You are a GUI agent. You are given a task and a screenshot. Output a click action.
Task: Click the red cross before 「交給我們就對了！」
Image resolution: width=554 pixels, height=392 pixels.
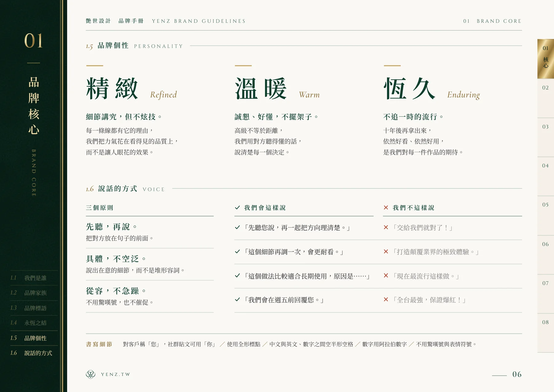(x=386, y=227)
